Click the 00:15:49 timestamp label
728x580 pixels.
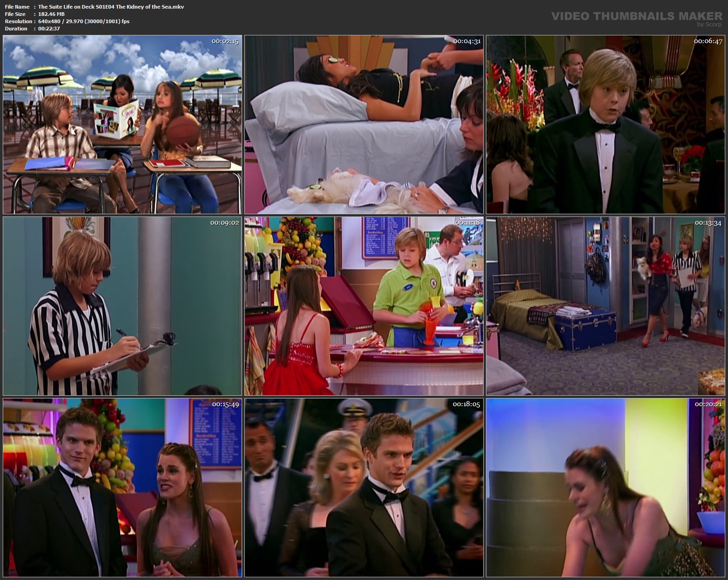pos(225,404)
